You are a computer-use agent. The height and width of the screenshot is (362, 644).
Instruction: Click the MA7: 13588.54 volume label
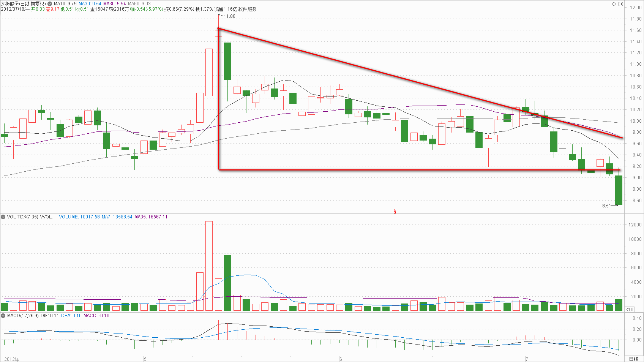pyautogui.click(x=117, y=217)
